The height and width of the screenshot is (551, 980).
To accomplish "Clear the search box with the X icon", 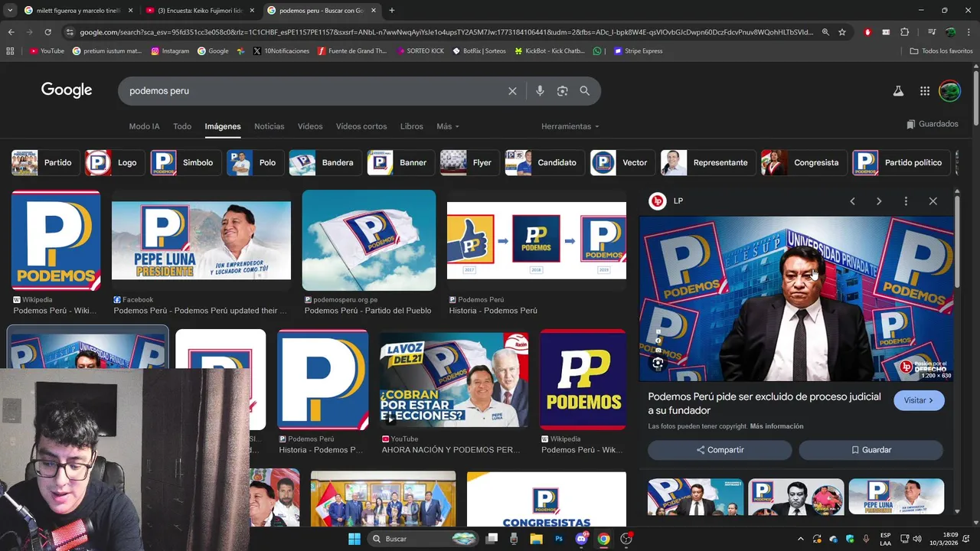I will point(512,91).
